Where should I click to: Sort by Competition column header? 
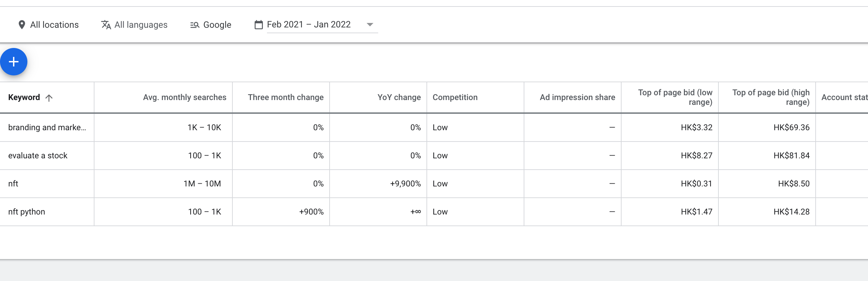(x=455, y=97)
